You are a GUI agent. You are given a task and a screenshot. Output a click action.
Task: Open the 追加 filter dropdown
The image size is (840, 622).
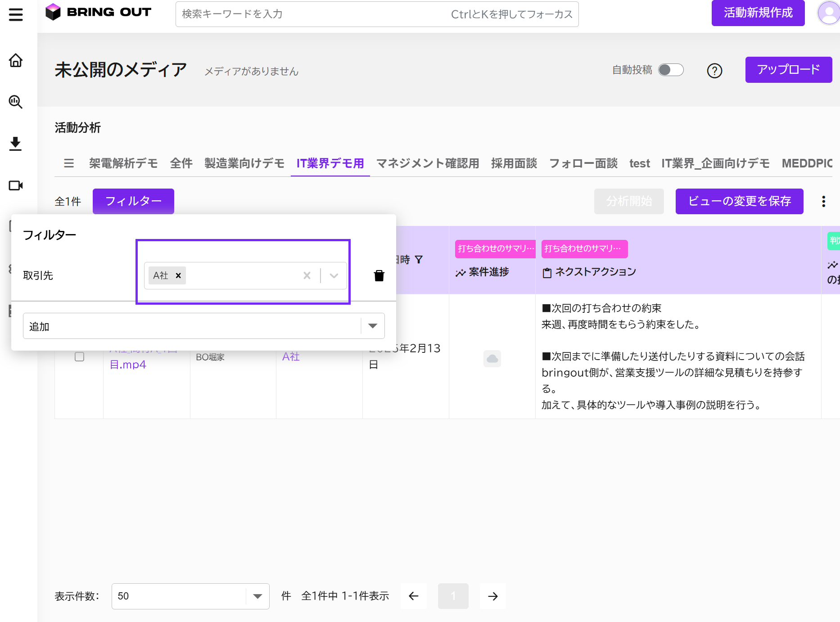coord(372,326)
